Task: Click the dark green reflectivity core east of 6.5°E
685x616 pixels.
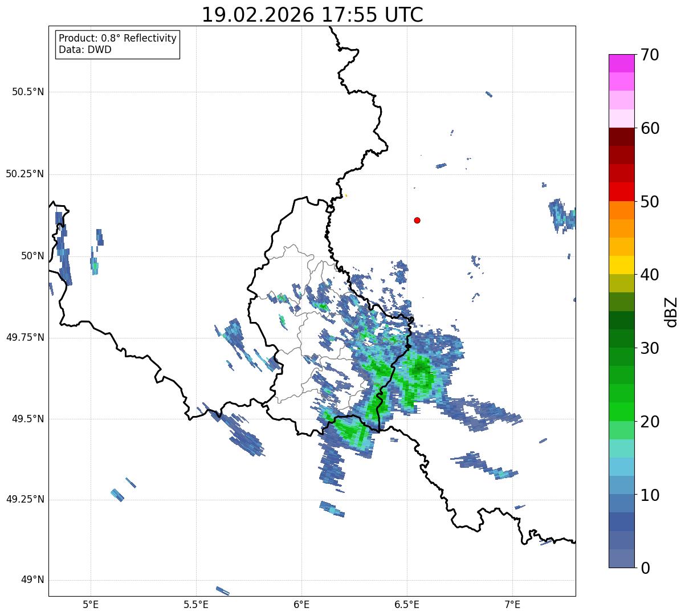Action: click(421, 369)
